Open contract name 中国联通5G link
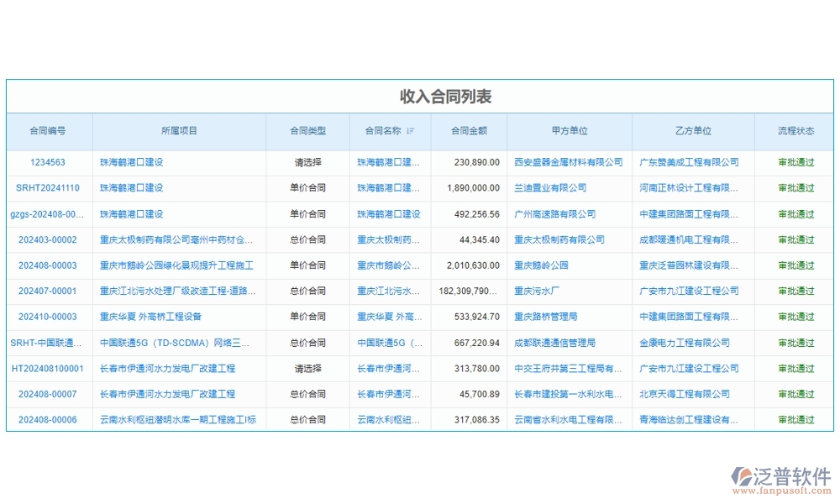Viewport: 840px width, 504px height. (388, 342)
